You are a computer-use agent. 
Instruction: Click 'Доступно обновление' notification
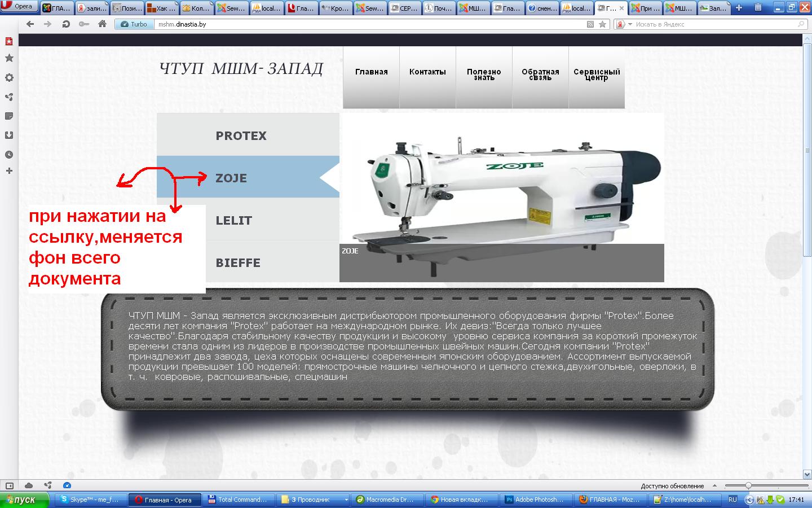[672, 486]
